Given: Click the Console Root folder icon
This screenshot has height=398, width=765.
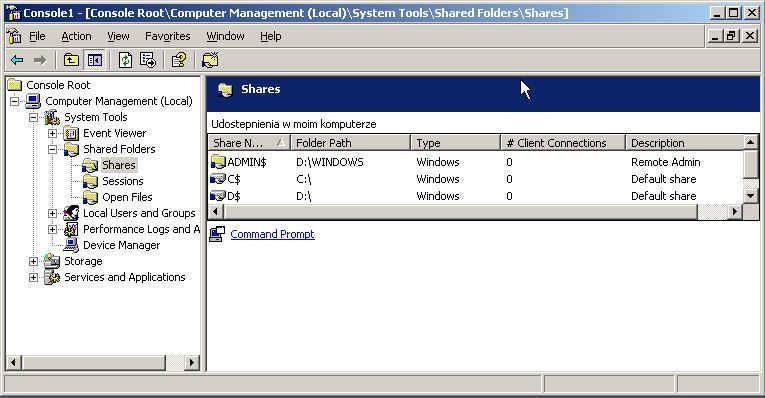Looking at the screenshot, I should 15,85.
